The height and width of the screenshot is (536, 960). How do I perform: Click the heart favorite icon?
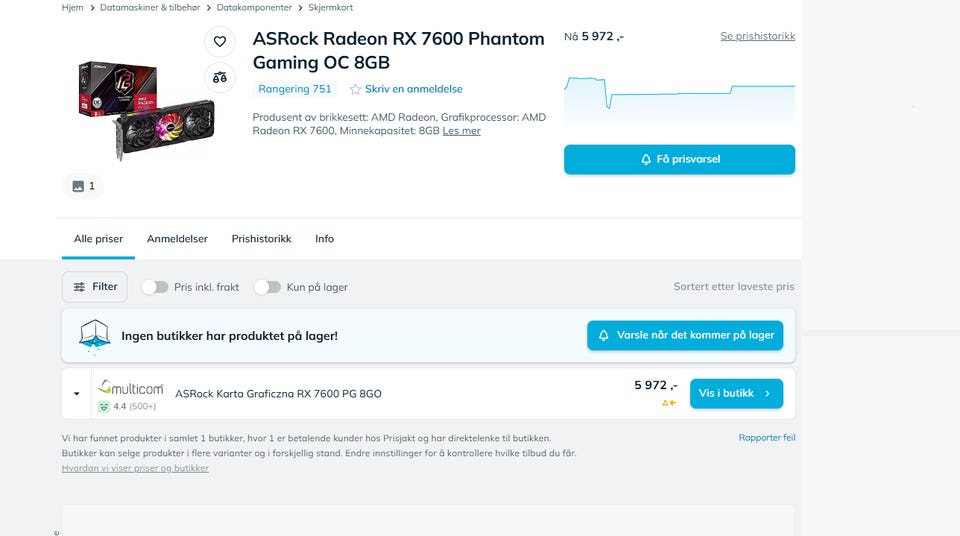click(220, 42)
